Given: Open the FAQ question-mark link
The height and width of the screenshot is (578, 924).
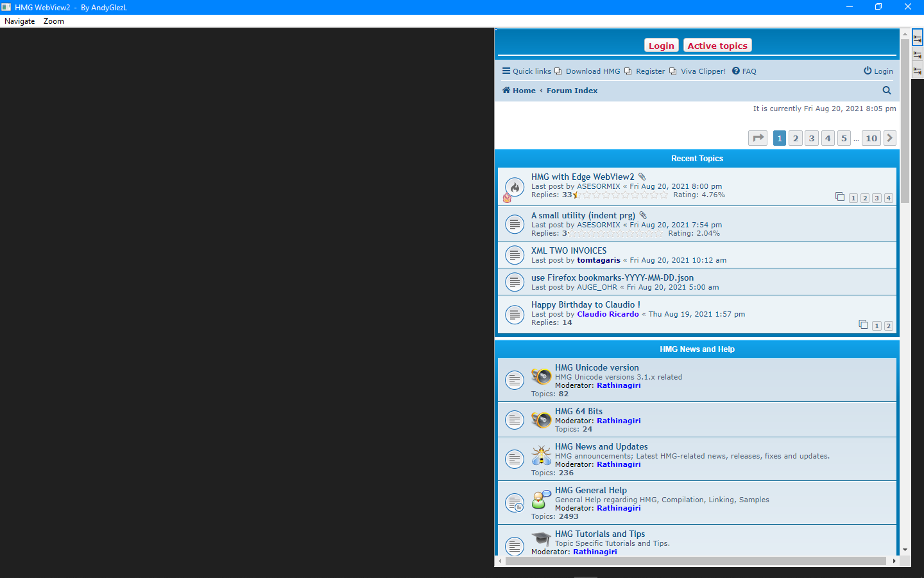Looking at the screenshot, I should 736,71.
